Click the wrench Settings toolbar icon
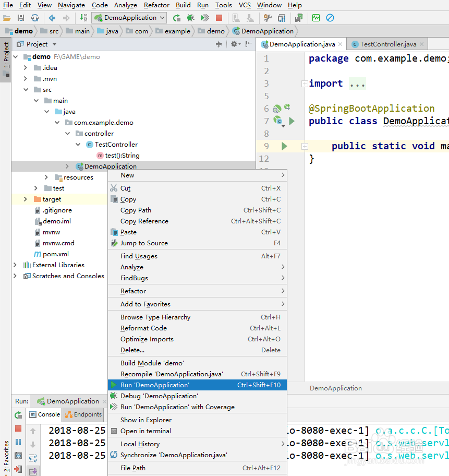This screenshot has width=449, height=476. click(x=268, y=18)
